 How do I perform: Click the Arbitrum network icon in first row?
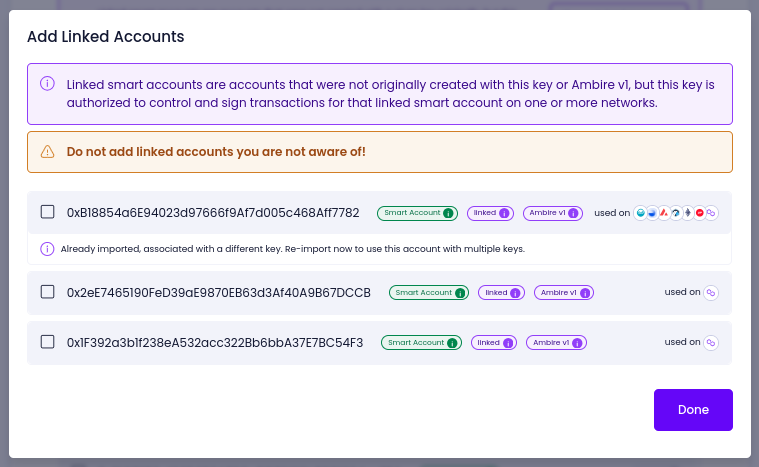[676, 213]
